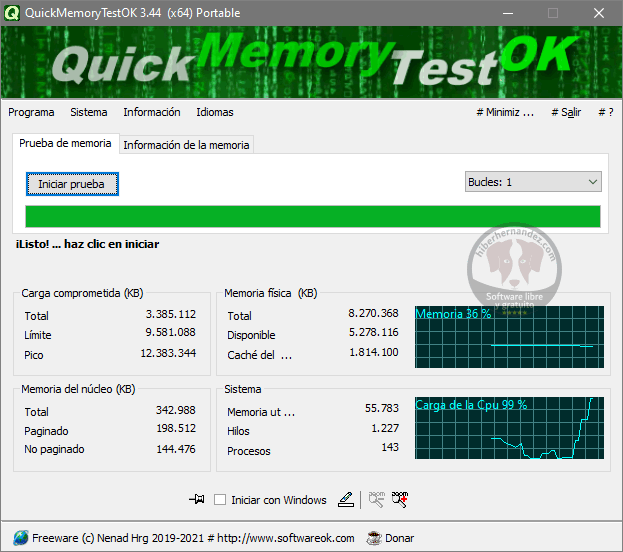Click the Donar link
Screen dimensions: 623x552
pos(399,538)
